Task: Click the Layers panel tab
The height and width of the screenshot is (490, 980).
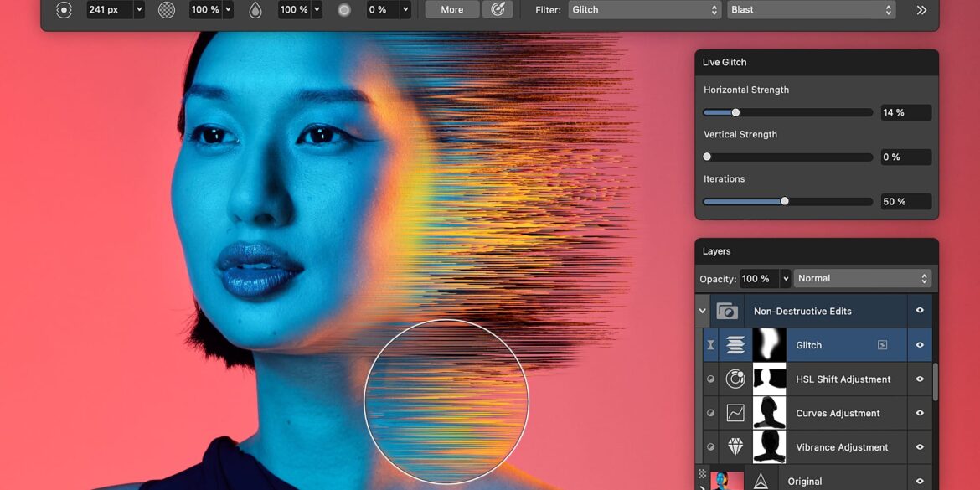Action: click(717, 251)
